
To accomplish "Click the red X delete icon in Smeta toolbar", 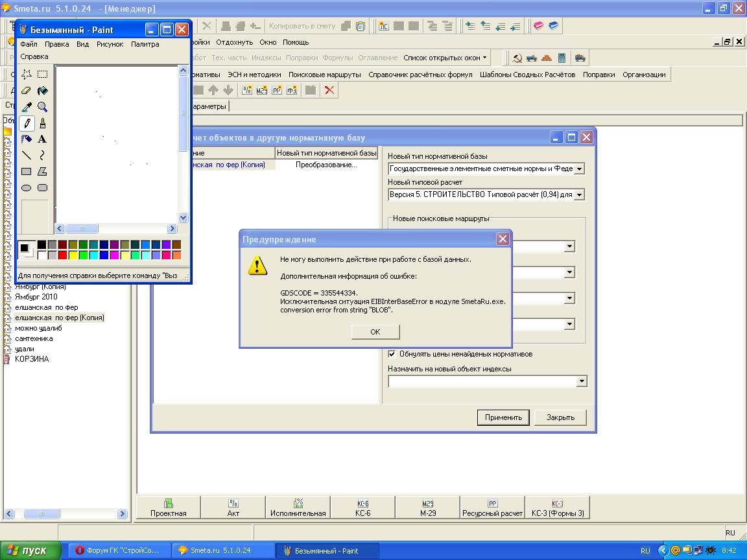I will click(x=329, y=90).
